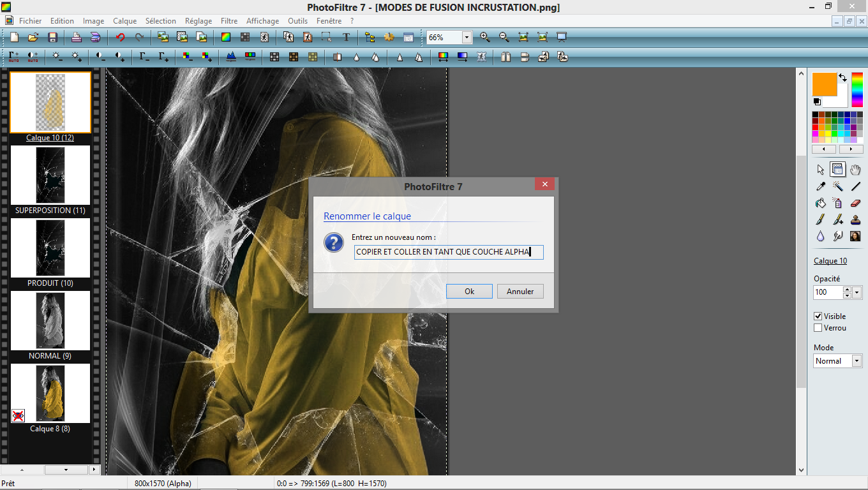Click the Opacité value field

828,292
